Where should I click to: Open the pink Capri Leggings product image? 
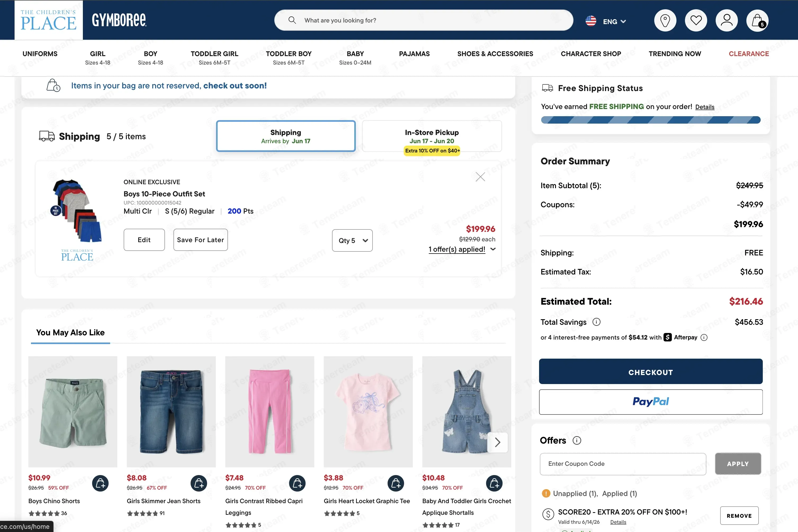pos(270,412)
